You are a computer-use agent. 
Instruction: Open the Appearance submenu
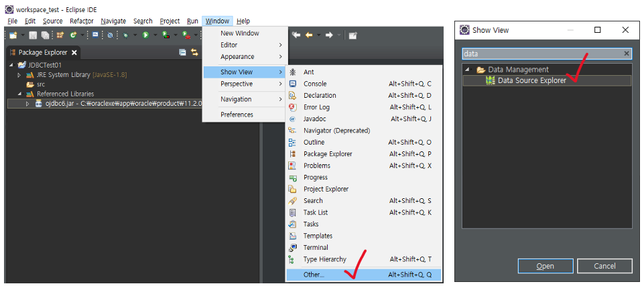coord(245,57)
